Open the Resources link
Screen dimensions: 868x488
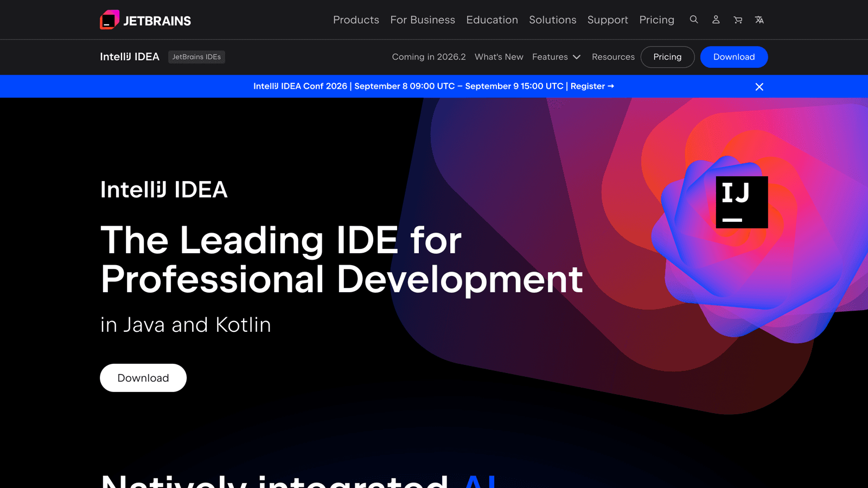[613, 57]
